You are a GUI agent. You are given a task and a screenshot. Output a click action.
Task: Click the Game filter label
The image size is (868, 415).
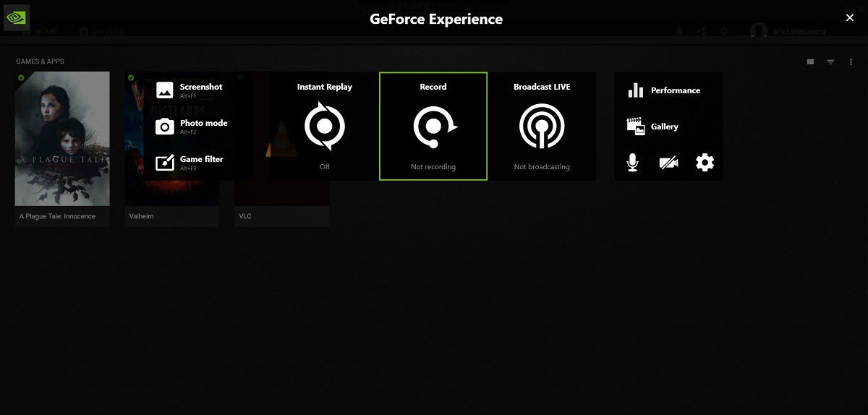201,159
